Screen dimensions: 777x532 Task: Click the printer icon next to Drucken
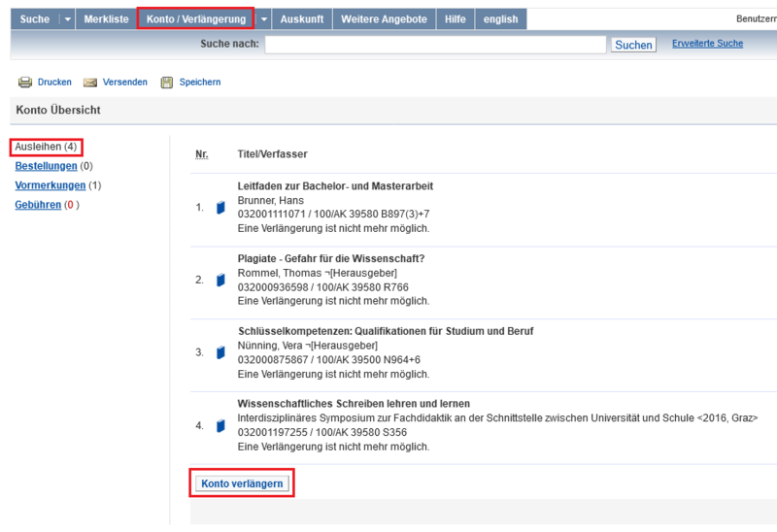click(25, 83)
